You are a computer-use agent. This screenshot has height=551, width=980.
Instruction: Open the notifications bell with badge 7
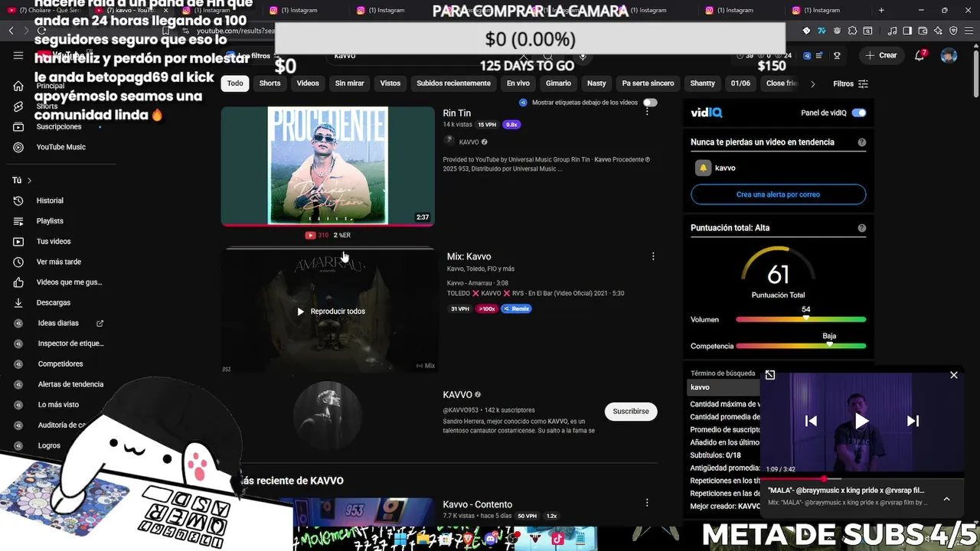[x=920, y=55]
